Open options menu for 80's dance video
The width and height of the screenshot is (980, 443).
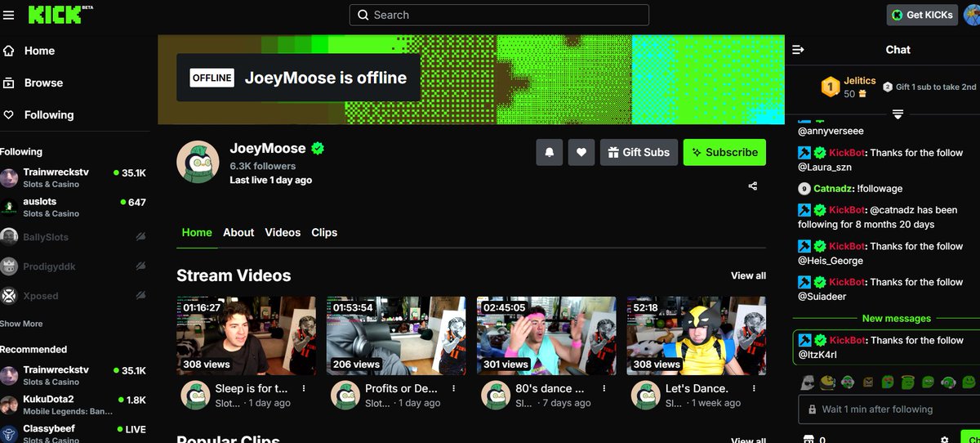[x=604, y=389]
